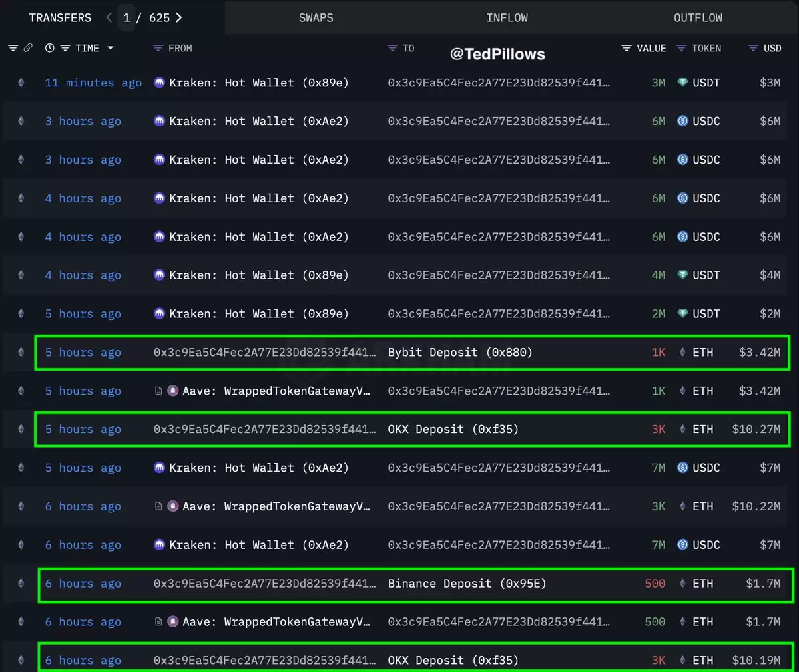Click the Ethereum chain icon in the $10.22M Aave row
The image size is (799, 672).
(x=21, y=506)
